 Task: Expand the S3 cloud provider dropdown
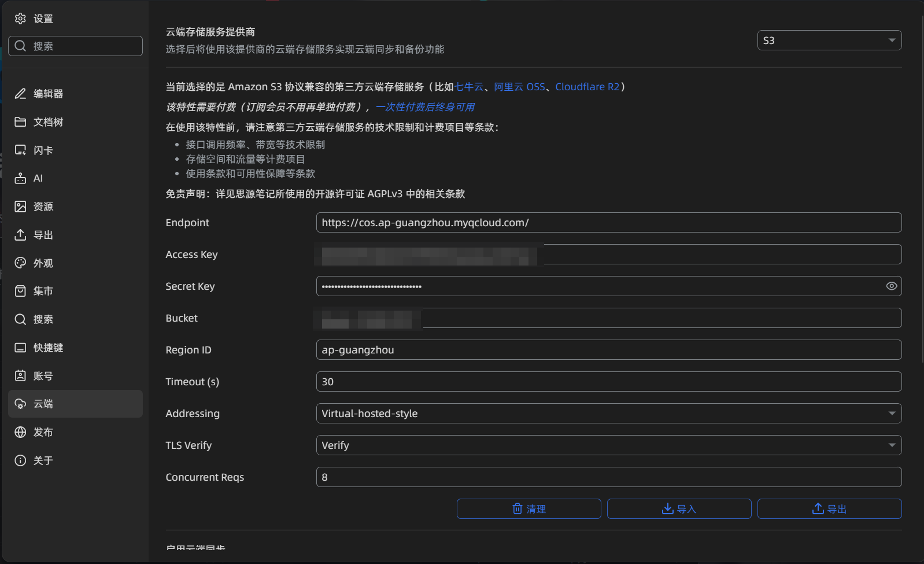tap(829, 40)
